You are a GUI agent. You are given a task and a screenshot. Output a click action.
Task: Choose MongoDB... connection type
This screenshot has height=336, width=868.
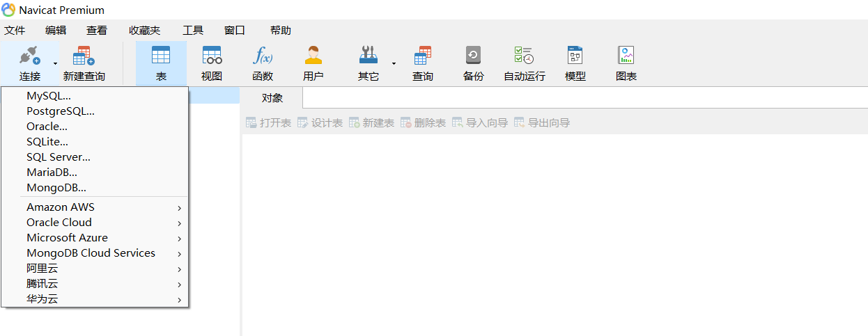pos(95,188)
